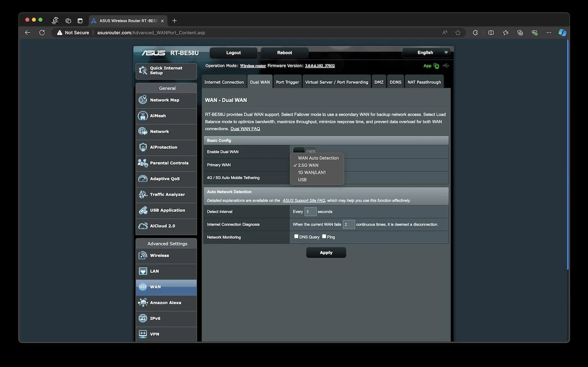Image resolution: width=588 pixels, height=367 pixels.
Task: Click browser back arrow
Action: [x=28, y=32]
